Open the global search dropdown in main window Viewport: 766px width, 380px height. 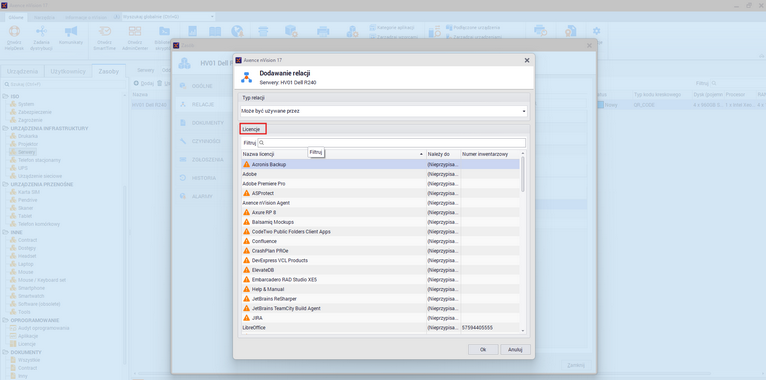pyautogui.click(x=212, y=17)
